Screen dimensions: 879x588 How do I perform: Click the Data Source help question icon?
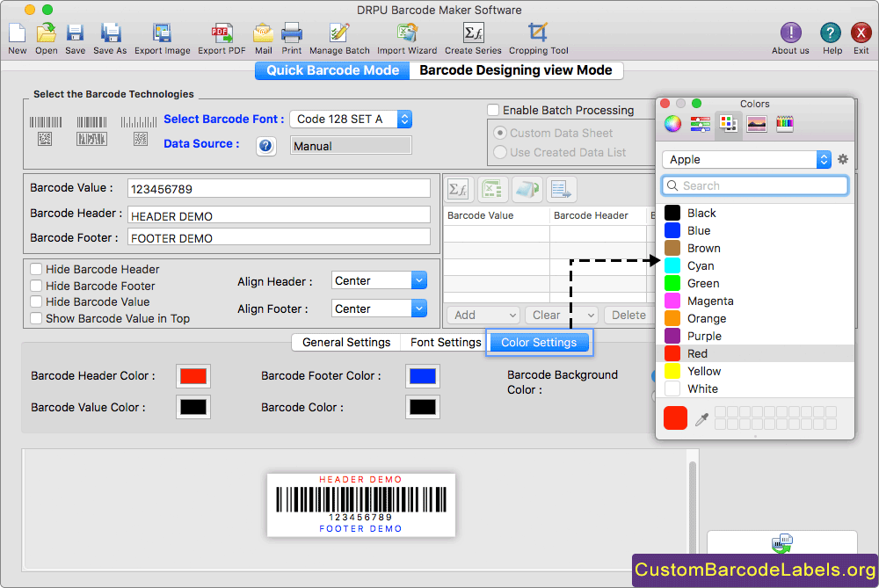pos(265,146)
